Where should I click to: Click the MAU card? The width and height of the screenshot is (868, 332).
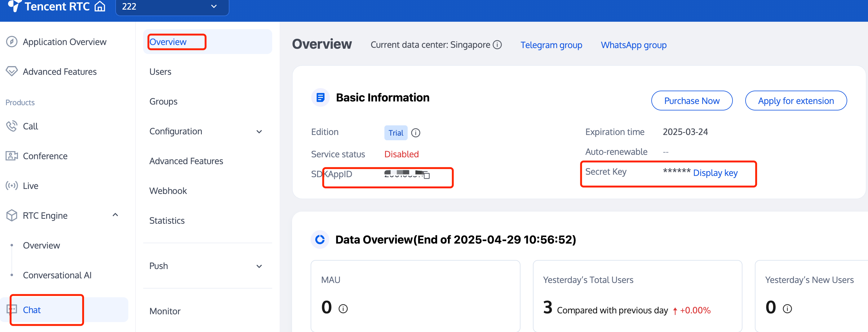pos(415,296)
